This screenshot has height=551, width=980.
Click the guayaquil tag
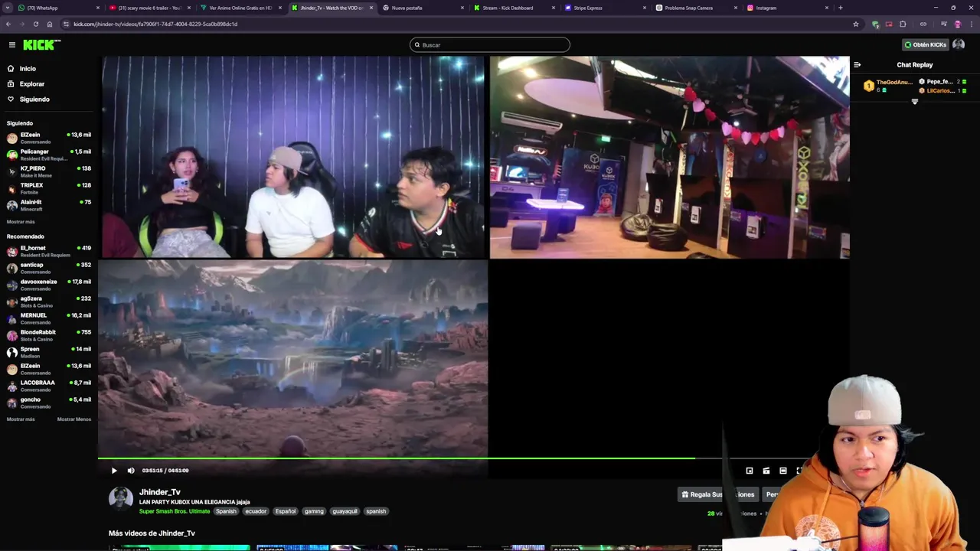345,511
